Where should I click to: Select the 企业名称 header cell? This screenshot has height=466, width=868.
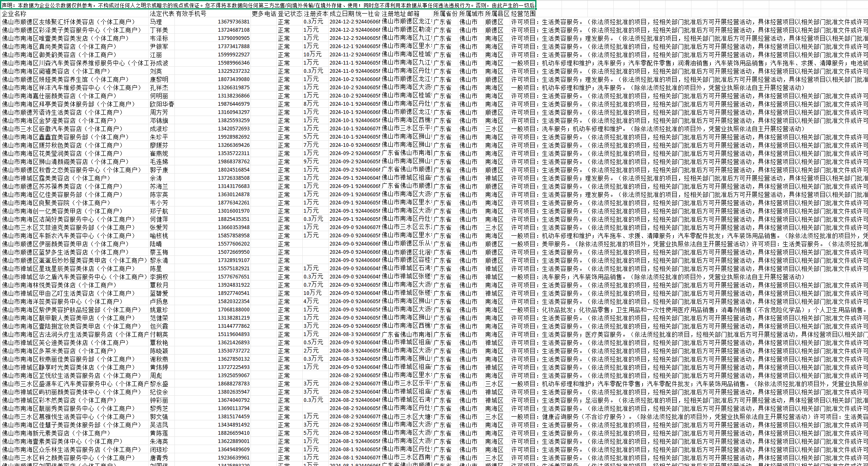14,14
